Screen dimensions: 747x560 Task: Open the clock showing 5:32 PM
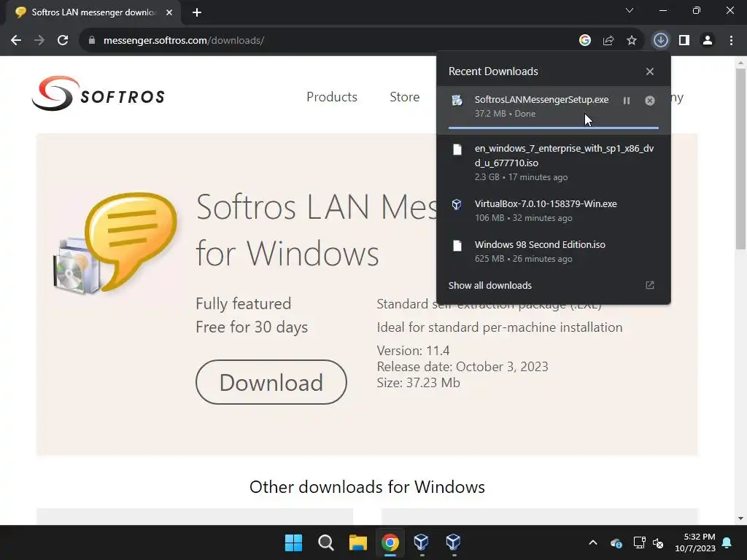695,542
